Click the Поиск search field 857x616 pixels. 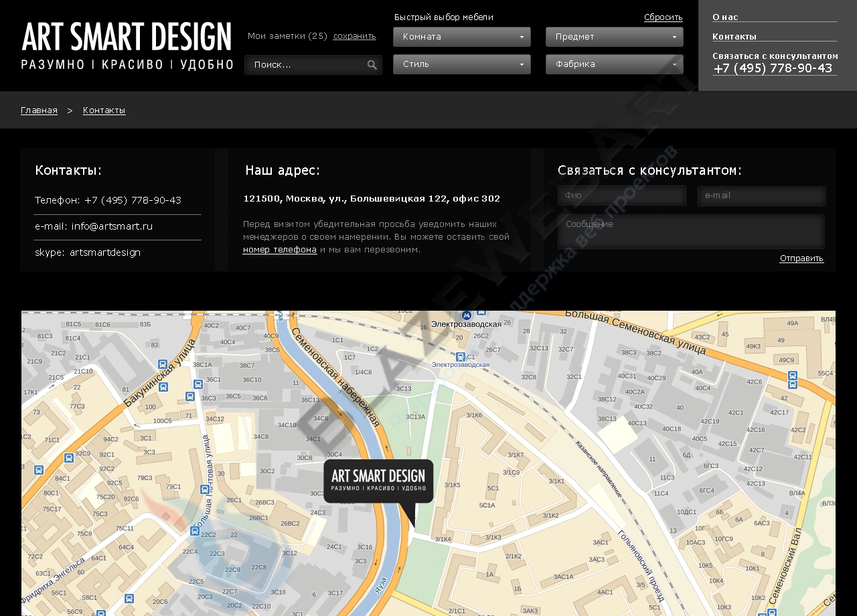306,65
